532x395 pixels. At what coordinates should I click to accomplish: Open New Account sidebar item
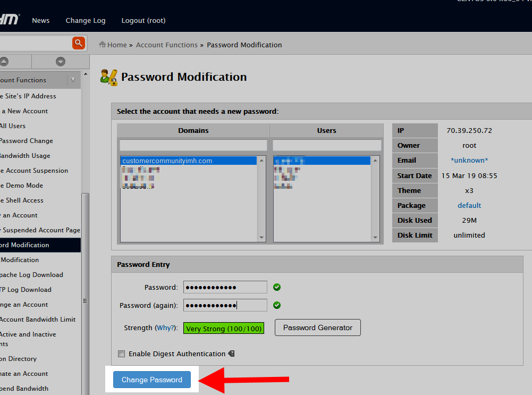(x=24, y=111)
